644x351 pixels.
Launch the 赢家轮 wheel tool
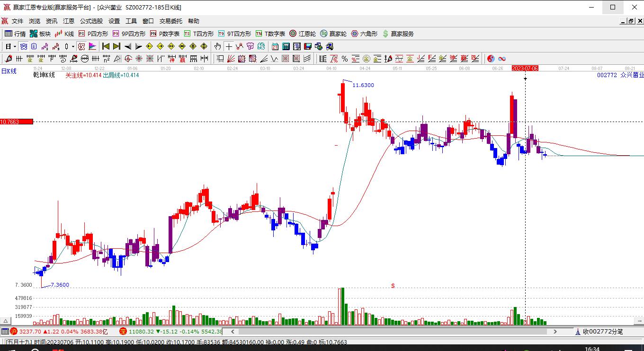tap(333, 34)
